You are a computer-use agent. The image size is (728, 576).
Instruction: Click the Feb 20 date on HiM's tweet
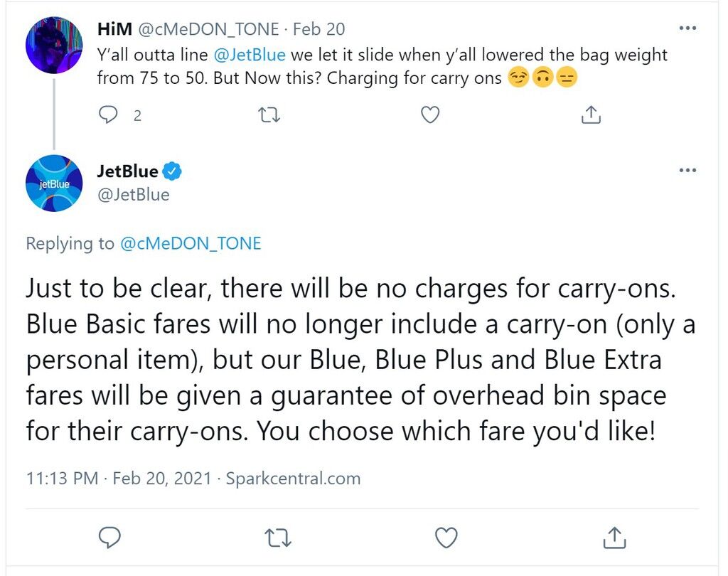point(318,29)
